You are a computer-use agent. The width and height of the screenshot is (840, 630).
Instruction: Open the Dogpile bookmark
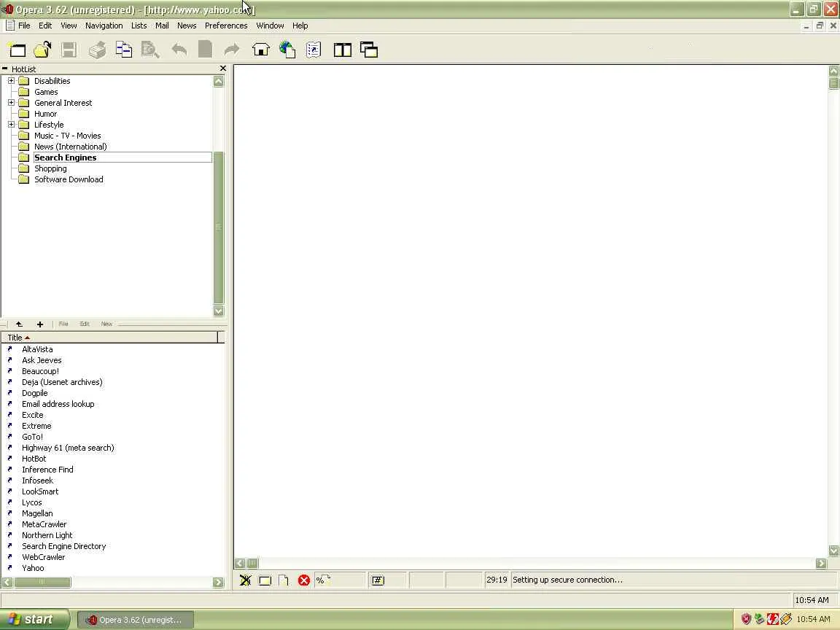pyautogui.click(x=35, y=393)
